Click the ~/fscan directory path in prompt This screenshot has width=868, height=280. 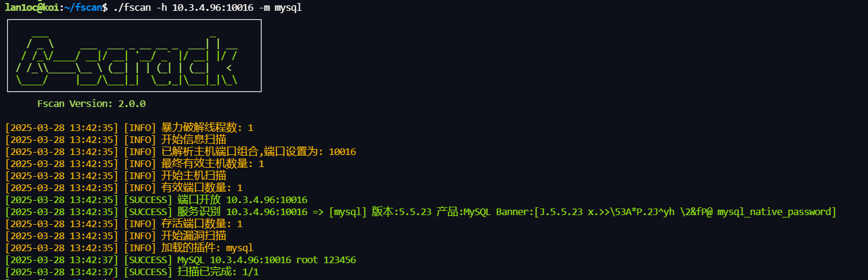(83, 8)
